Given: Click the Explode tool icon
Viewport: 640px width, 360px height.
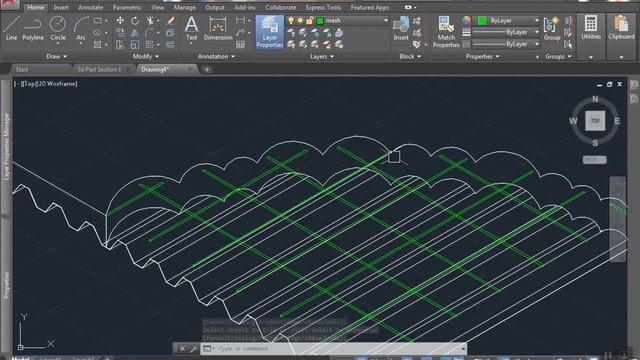Looking at the screenshot, I should [171, 33].
